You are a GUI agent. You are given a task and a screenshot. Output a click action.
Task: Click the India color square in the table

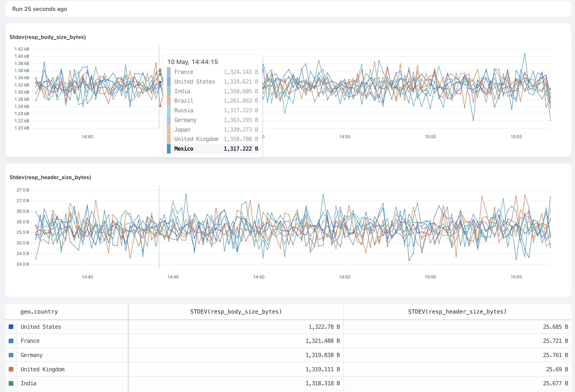coord(11,383)
